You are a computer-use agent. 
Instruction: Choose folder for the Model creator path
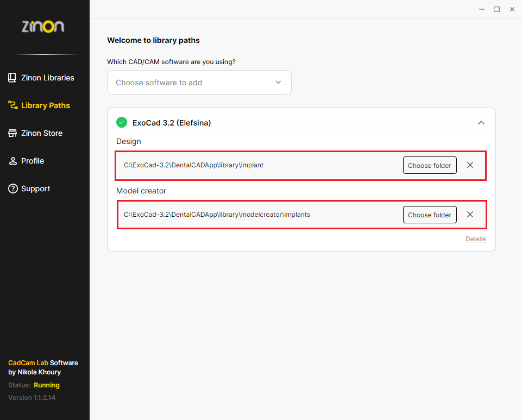[x=430, y=215]
